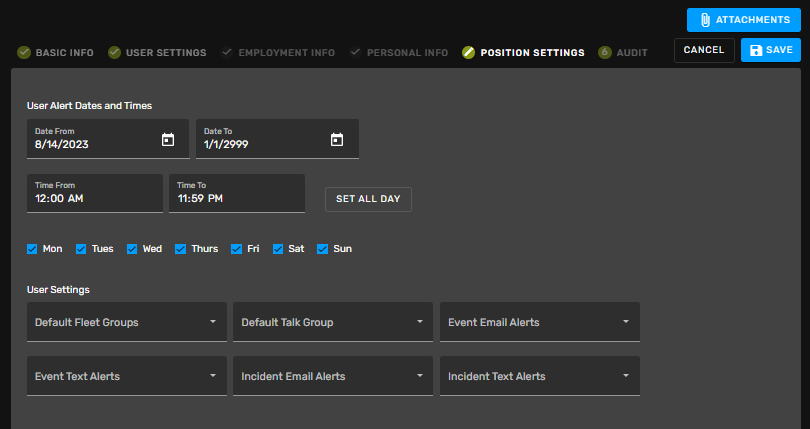Click the Position Settings pencil step icon
Screen dimensions: 810x429
pyautogui.click(x=469, y=52)
